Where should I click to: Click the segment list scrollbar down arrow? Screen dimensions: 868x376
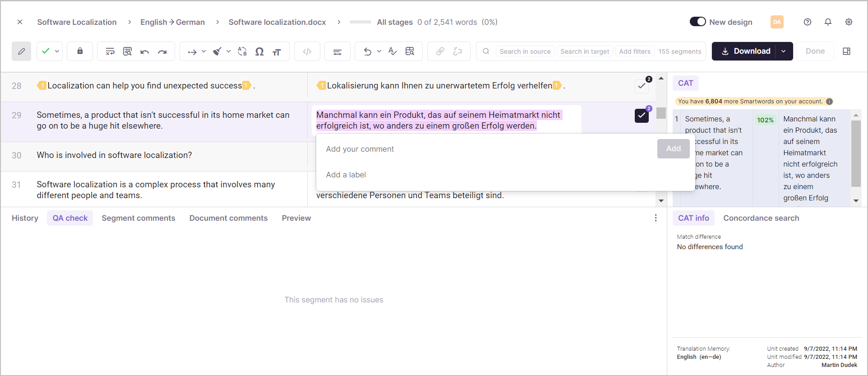pyautogui.click(x=661, y=200)
